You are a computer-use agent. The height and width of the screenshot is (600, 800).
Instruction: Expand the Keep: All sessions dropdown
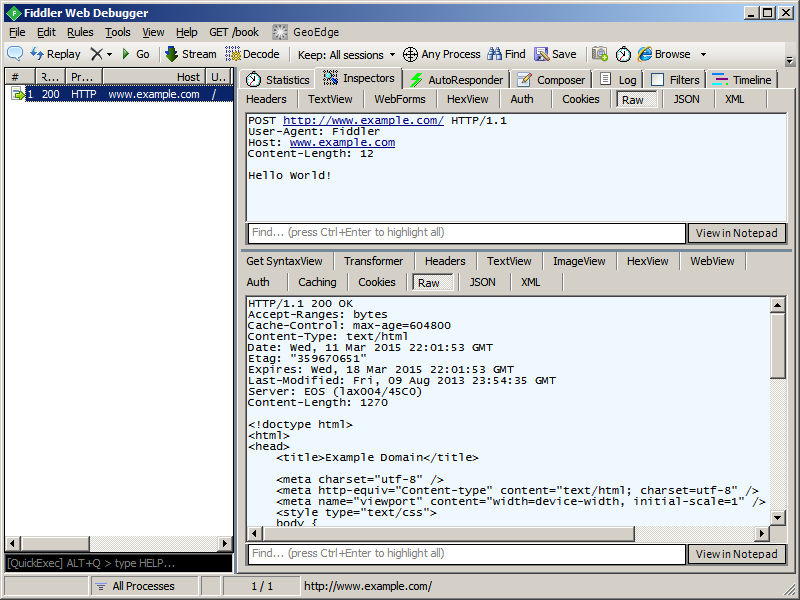[x=346, y=54]
